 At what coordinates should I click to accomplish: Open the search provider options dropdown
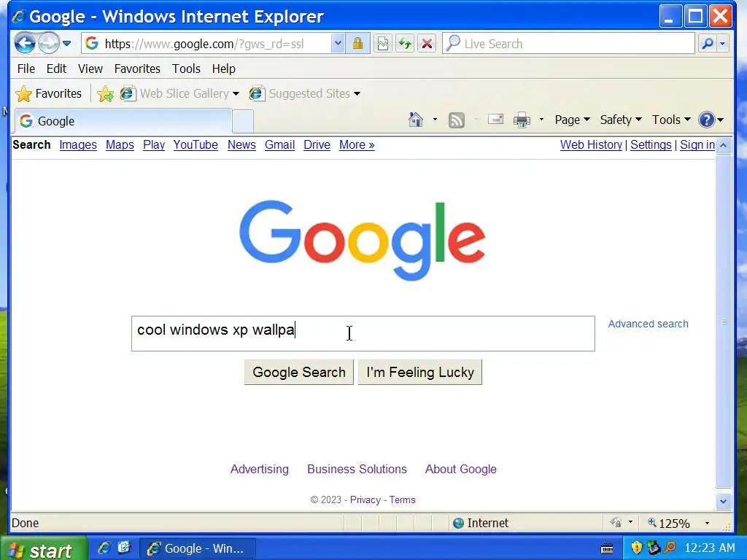pos(723,44)
